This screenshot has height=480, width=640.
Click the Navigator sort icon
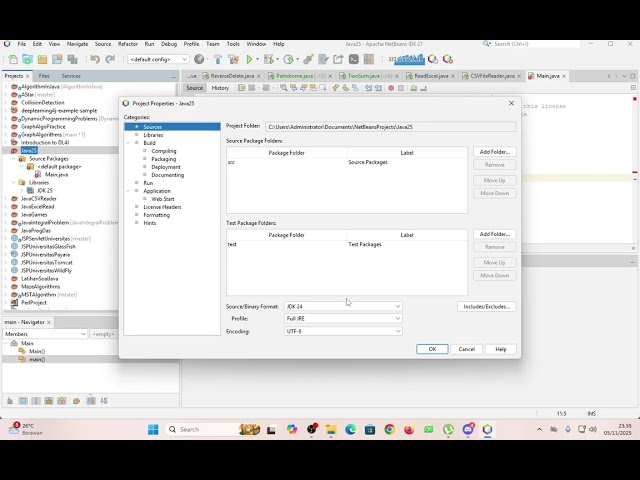(x=104, y=401)
